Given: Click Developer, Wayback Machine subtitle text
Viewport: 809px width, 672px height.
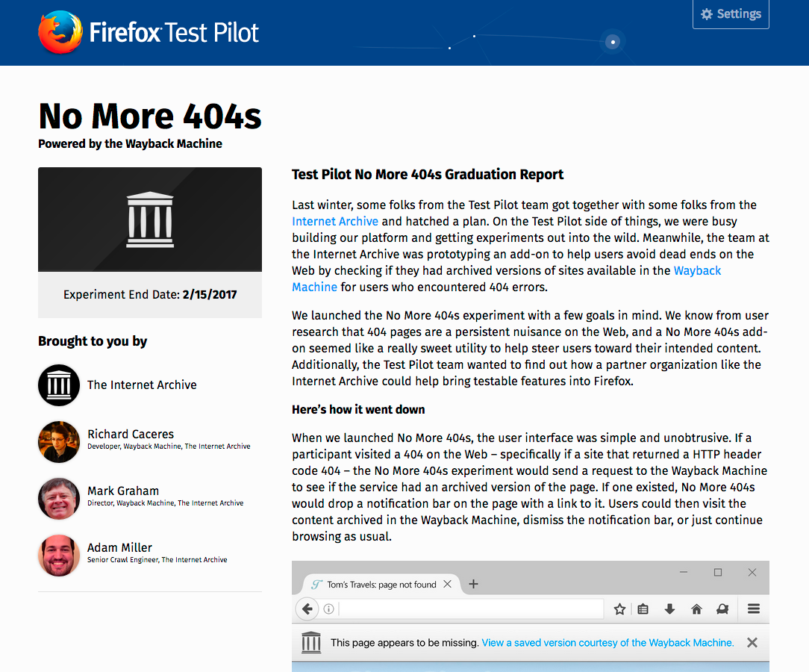Looking at the screenshot, I should (169, 447).
